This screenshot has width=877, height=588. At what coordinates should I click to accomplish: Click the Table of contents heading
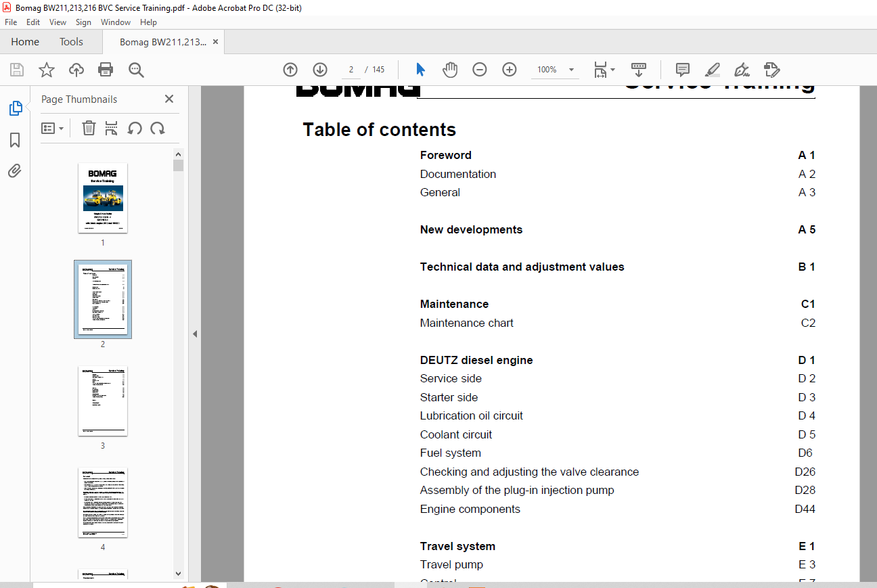point(380,130)
